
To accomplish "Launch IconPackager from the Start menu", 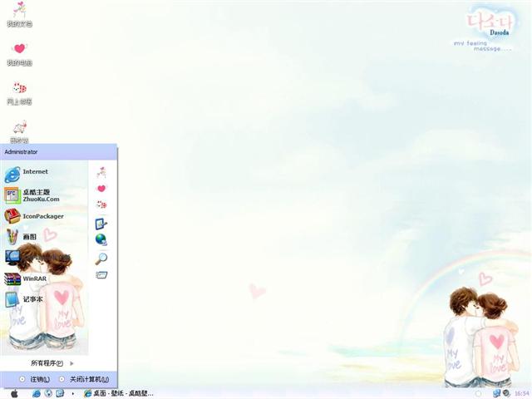I will [34, 216].
